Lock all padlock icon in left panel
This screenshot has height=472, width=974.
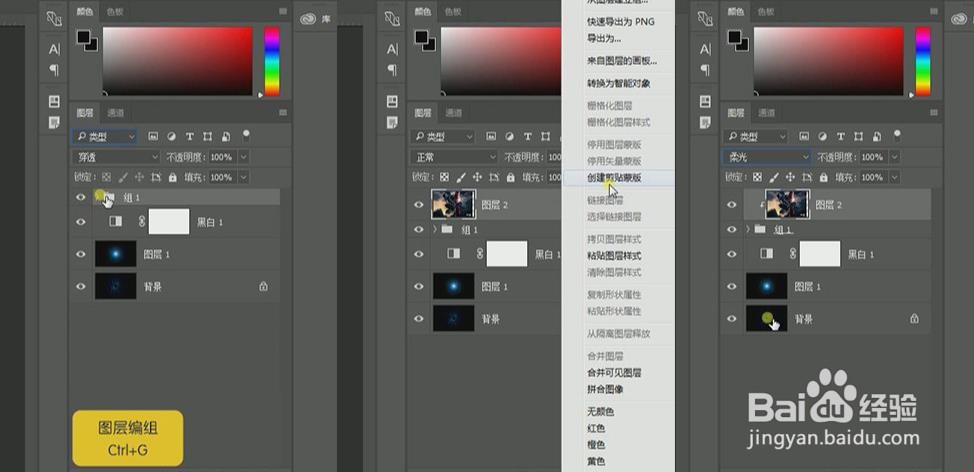(172, 177)
